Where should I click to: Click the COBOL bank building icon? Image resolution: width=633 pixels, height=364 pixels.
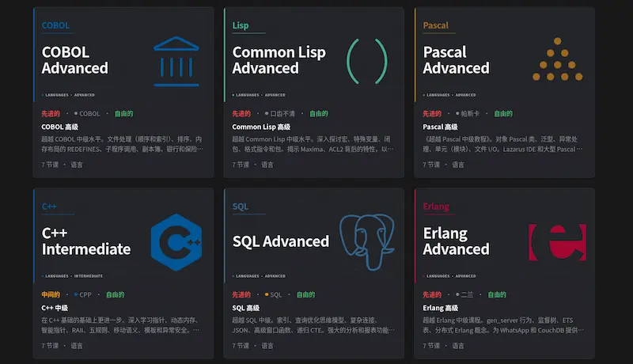click(x=176, y=62)
